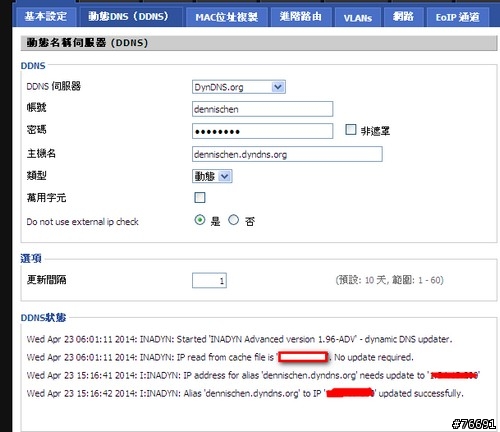Select 否 for external ip check
The image size is (500, 432).
[233, 220]
